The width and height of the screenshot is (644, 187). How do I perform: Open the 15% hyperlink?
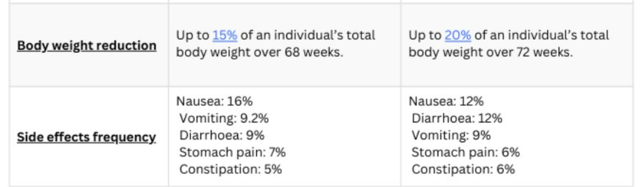click(224, 36)
